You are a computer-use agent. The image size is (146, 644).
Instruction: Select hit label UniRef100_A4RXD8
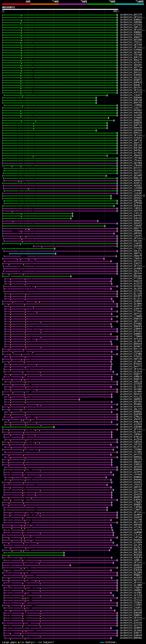(131, 113)
